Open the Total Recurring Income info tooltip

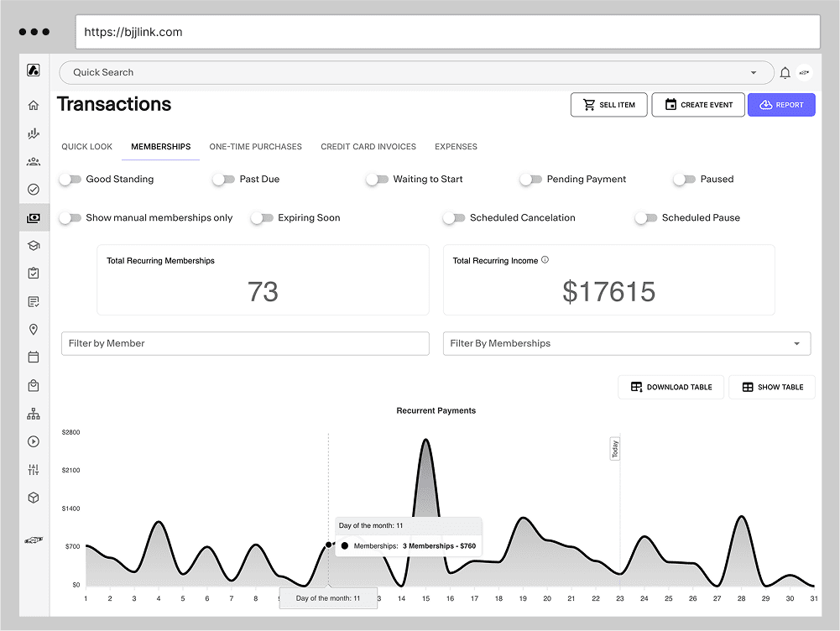(x=545, y=260)
